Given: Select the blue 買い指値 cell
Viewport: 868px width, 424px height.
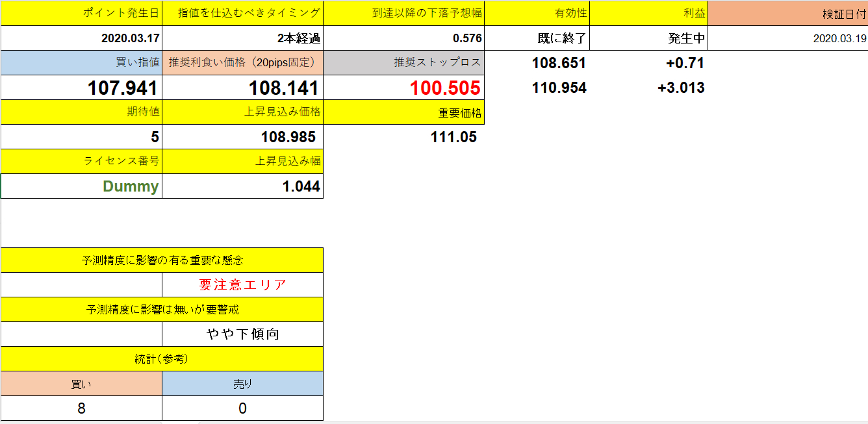Looking at the screenshot, I should 81,62.
